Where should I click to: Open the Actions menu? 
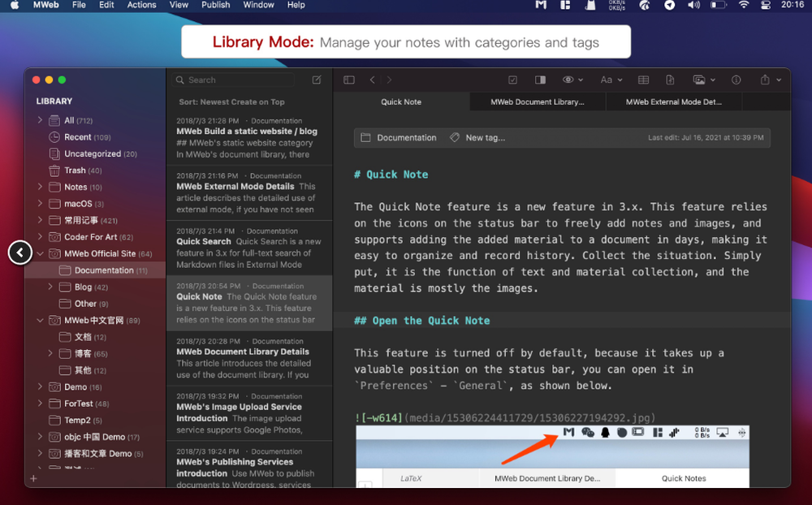141,5
